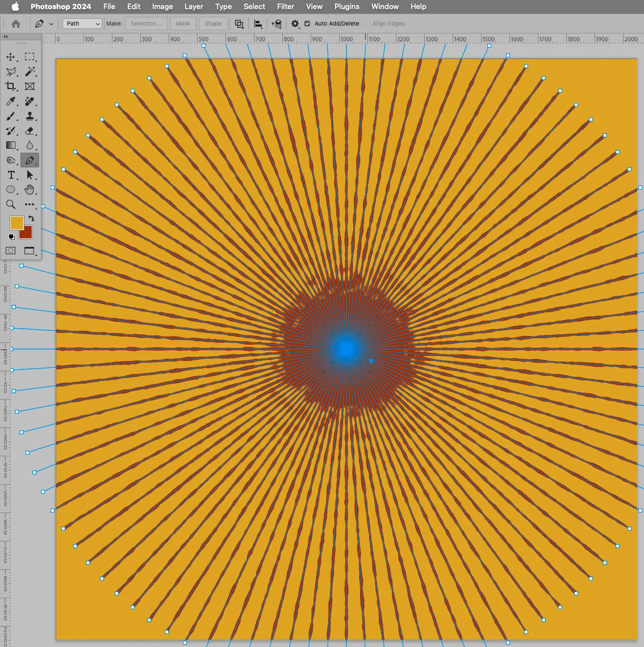Select the Spot Healing Brush tool
This screenshot has height=647, width=644.
(30, 101)
